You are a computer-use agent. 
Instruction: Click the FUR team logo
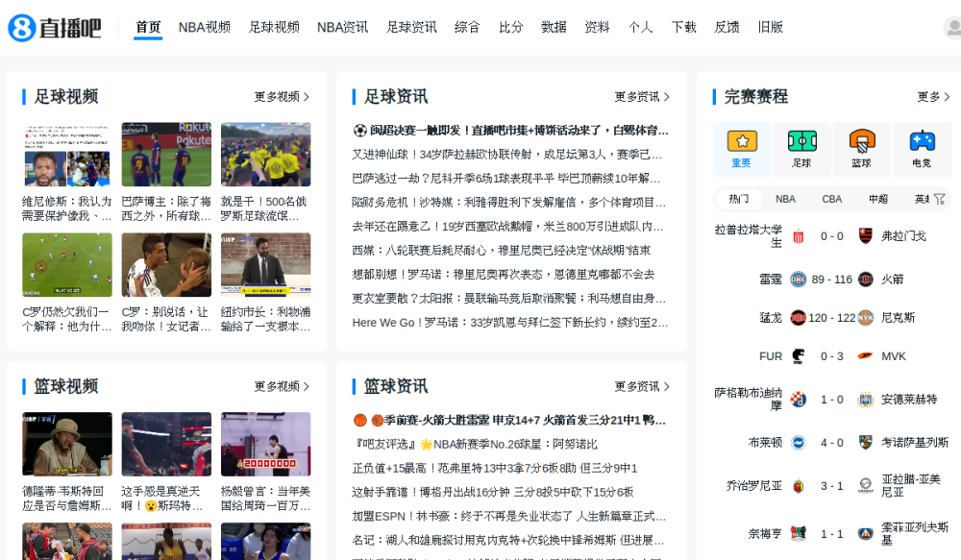click(798, 356)
